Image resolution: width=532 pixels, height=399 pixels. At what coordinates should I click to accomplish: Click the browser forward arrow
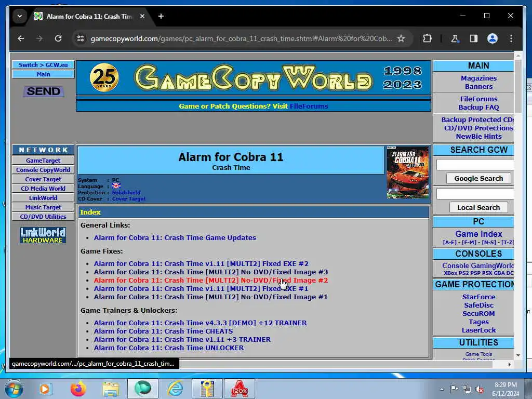[39, 38]
